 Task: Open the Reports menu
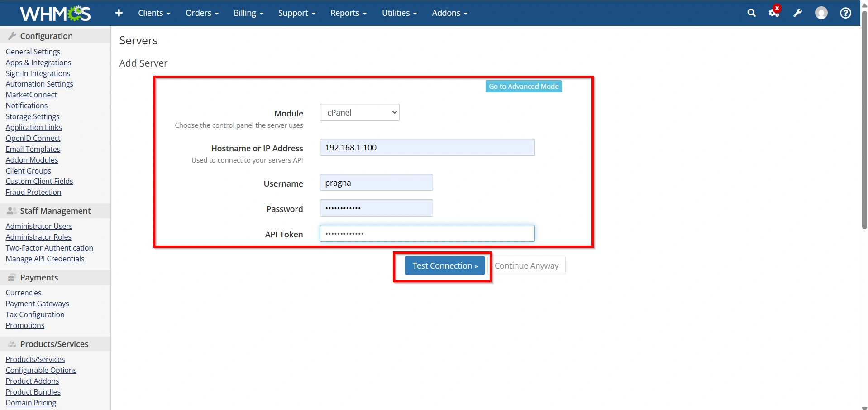348,13
